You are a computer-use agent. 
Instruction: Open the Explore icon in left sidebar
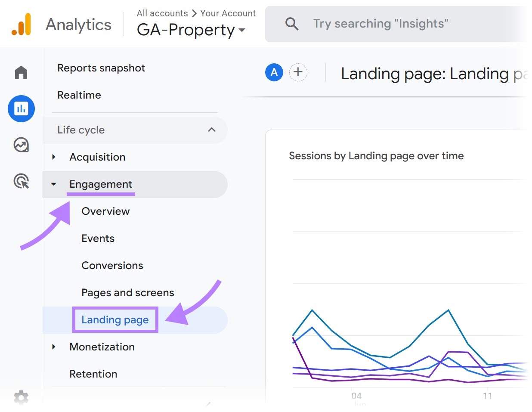21,145
